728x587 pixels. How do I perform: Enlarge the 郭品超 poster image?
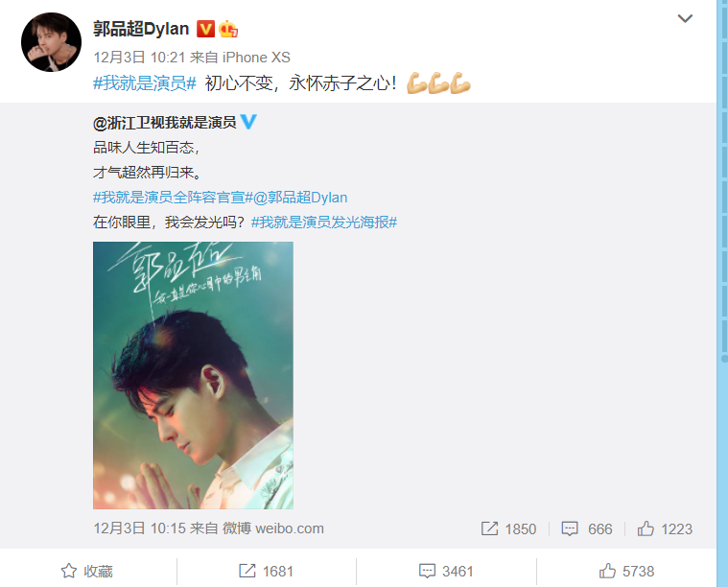point(193,375)
